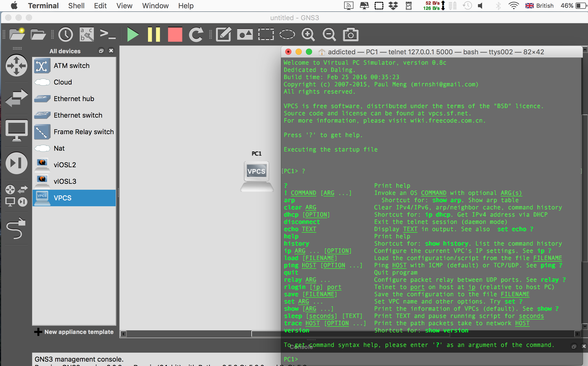Viewport: 588px width, 366px height.
Task: Click the home proxy icon in the terminal title bar
Action: (x=322, y=52)
